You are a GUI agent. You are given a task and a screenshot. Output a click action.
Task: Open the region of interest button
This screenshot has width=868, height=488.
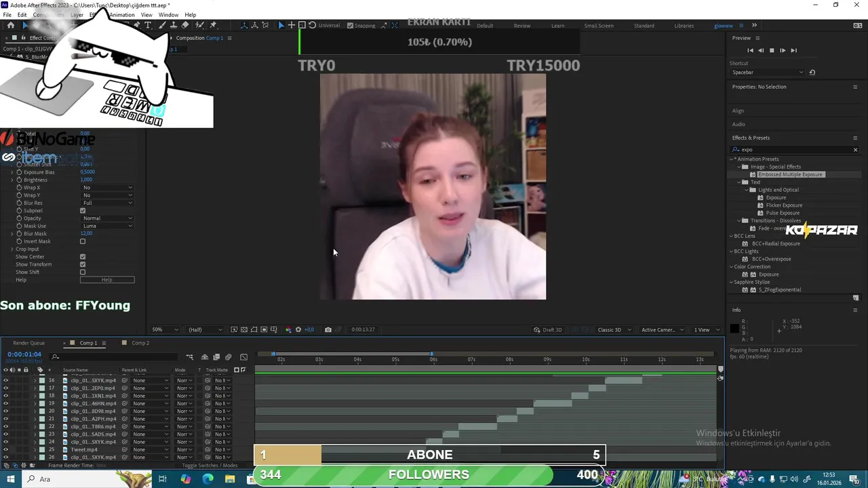click(x=264, y=329)
